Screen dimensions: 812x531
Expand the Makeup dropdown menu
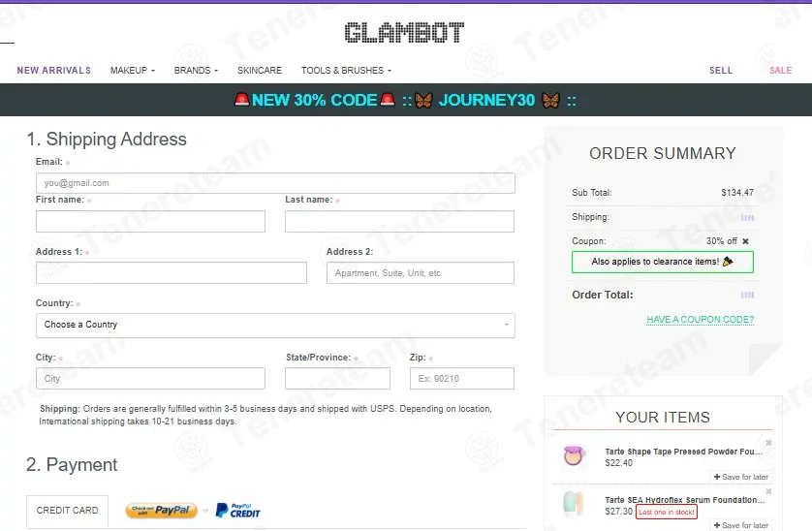(133, 71)
